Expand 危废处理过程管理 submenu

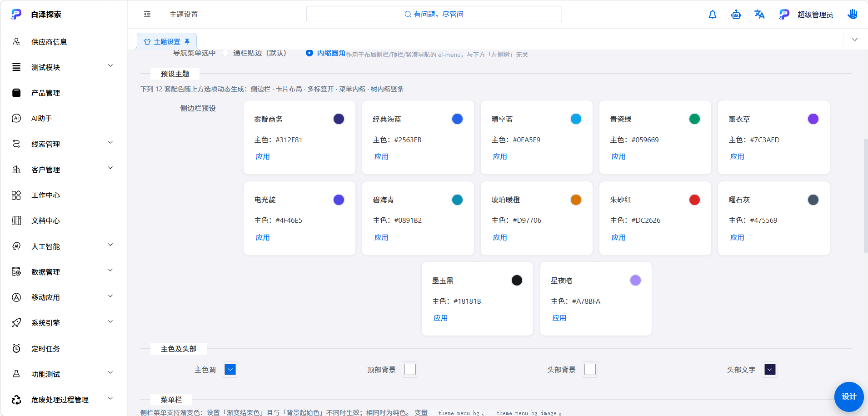[64, 400]
